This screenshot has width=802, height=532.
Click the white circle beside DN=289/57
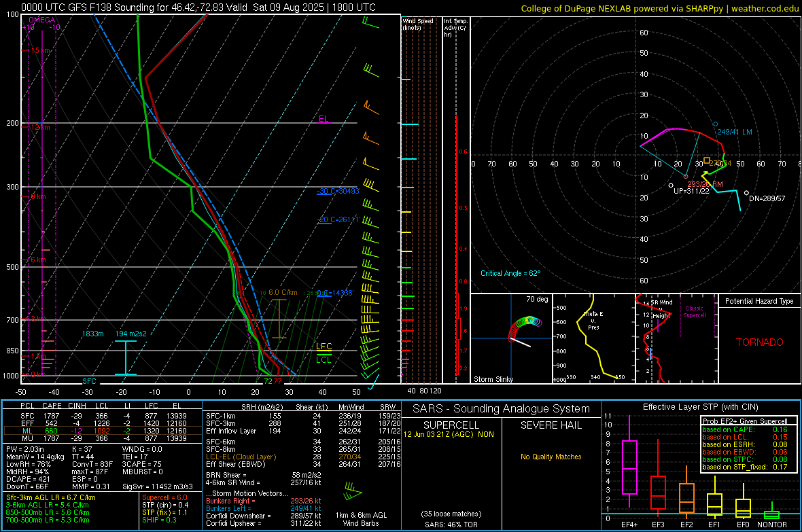[746, 193]
